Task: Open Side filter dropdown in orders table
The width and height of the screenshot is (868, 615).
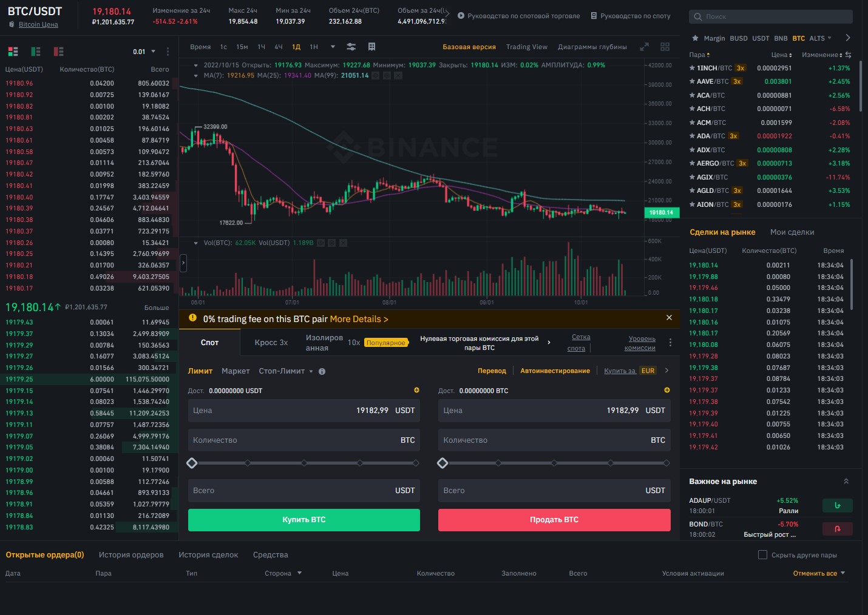Action: click(283, 573)
